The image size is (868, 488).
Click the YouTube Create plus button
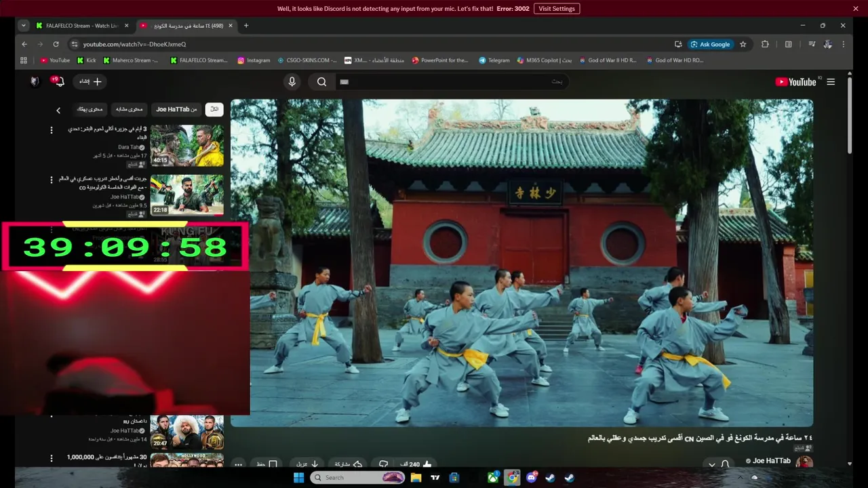tap(90, 81)
